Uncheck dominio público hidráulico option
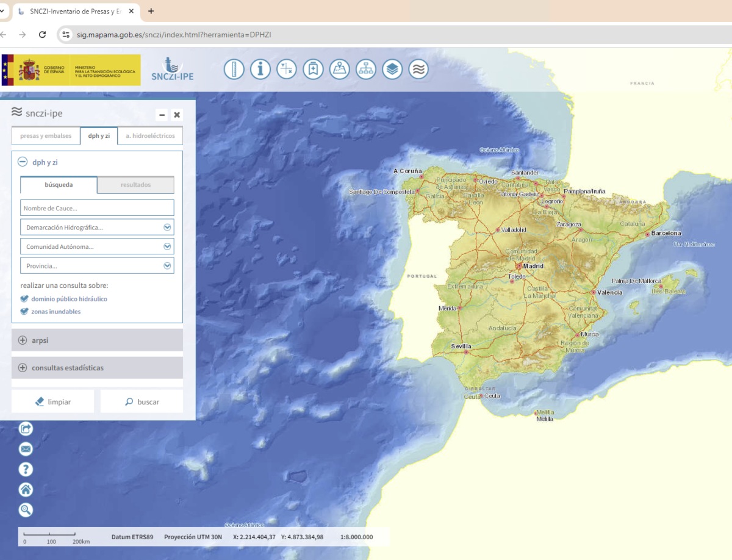Image resolution: width=732 pixels, height=560 pixels. coord(24,299)
